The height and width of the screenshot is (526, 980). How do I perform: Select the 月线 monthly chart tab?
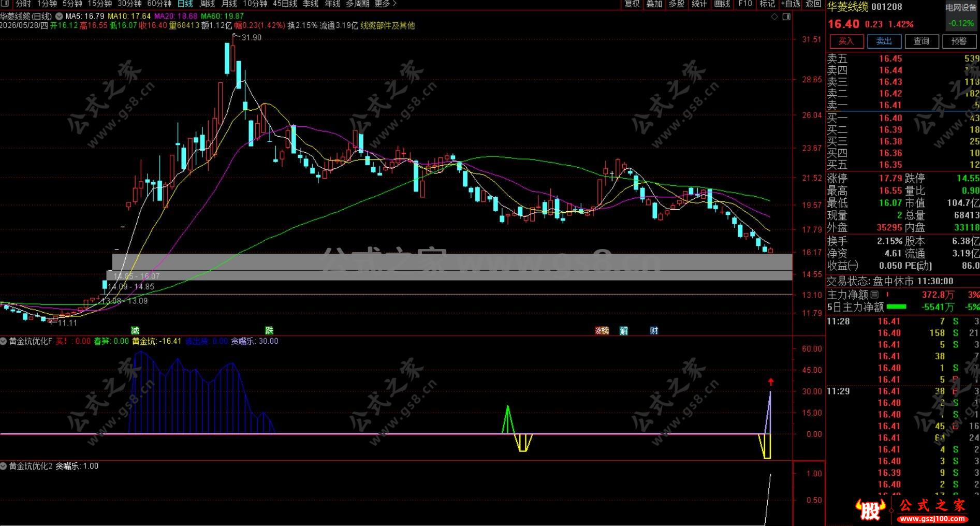click(229, 4)
